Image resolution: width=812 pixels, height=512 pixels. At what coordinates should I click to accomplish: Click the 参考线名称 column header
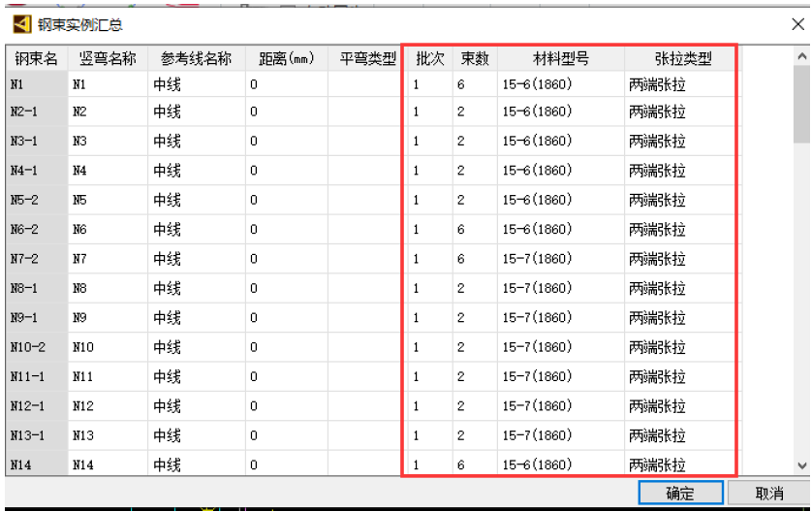click(197, 58)
